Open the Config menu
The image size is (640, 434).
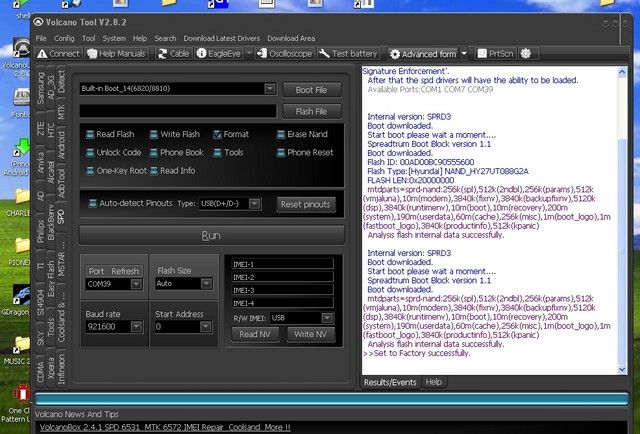pyautogui.click(x=64, y=38)
